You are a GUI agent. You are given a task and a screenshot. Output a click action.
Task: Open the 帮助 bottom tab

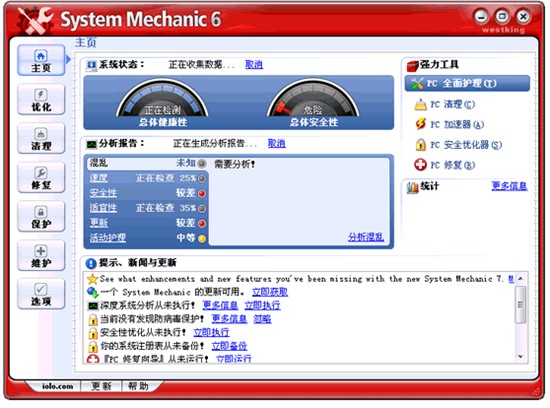click(138, 386)
